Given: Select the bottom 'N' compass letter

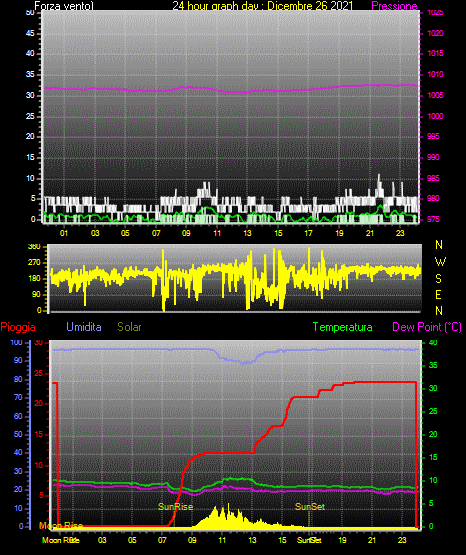Looking at the screenshot, I should point(439,311).
